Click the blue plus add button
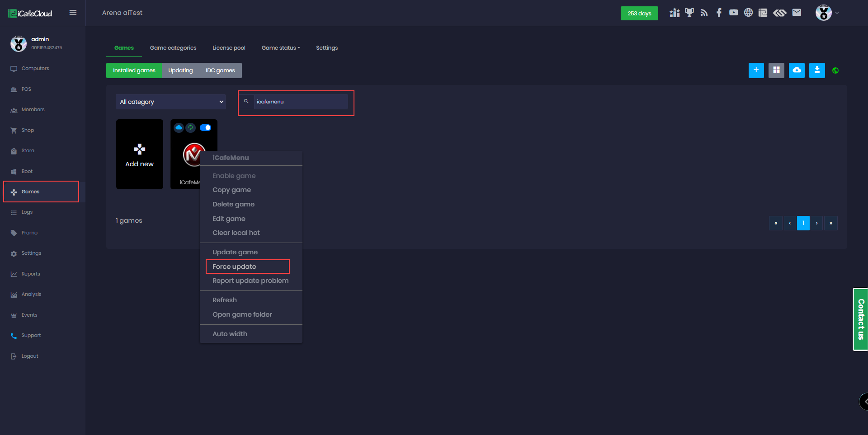Image resolution: width=868 pixels, height=435 pixels. pyautogui.click(x=756, y=70)
